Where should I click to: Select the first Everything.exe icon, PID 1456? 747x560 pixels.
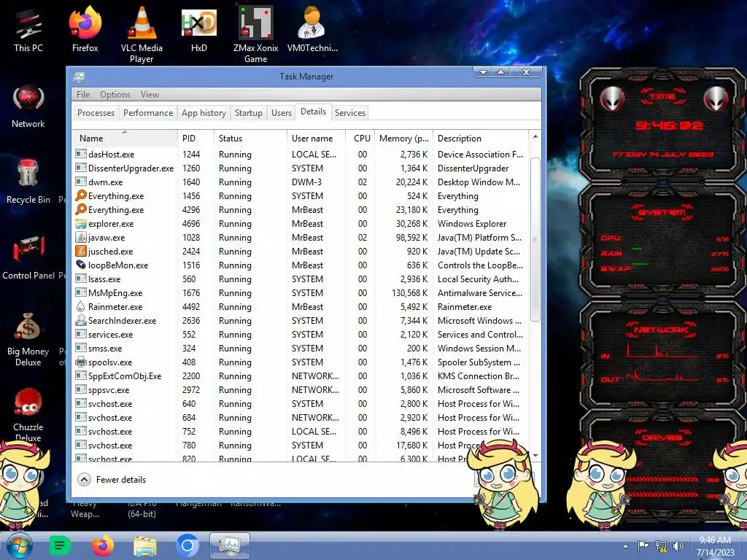click(81, 195)
